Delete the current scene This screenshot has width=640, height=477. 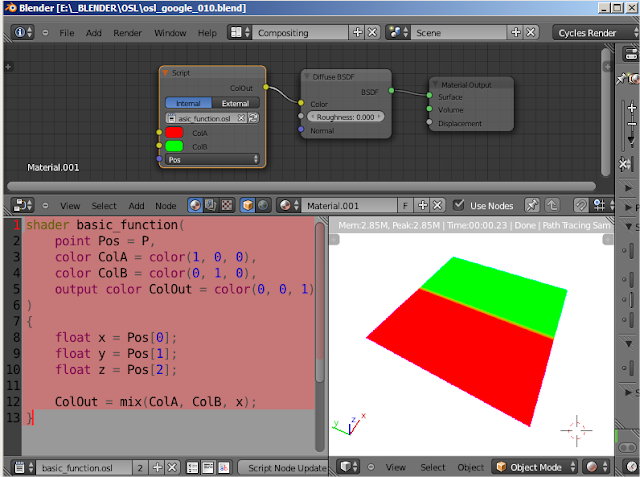[x=531, y=32]
